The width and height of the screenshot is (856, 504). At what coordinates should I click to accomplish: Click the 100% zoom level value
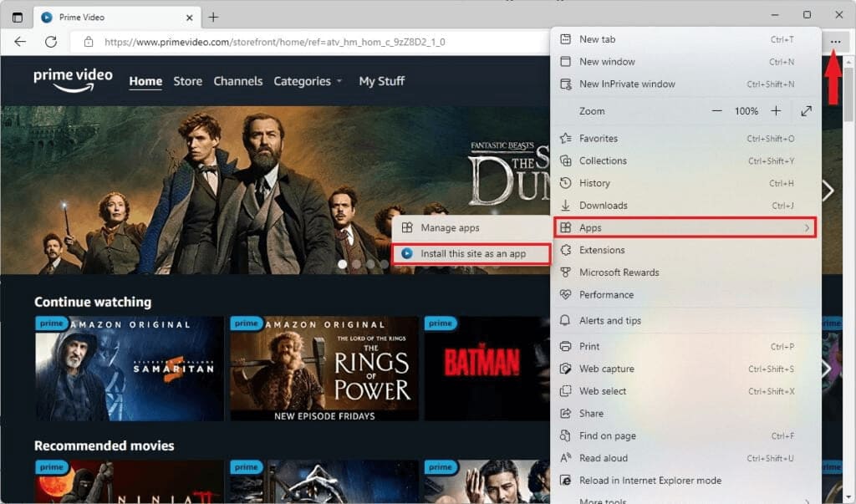click(x=746, y=111)
